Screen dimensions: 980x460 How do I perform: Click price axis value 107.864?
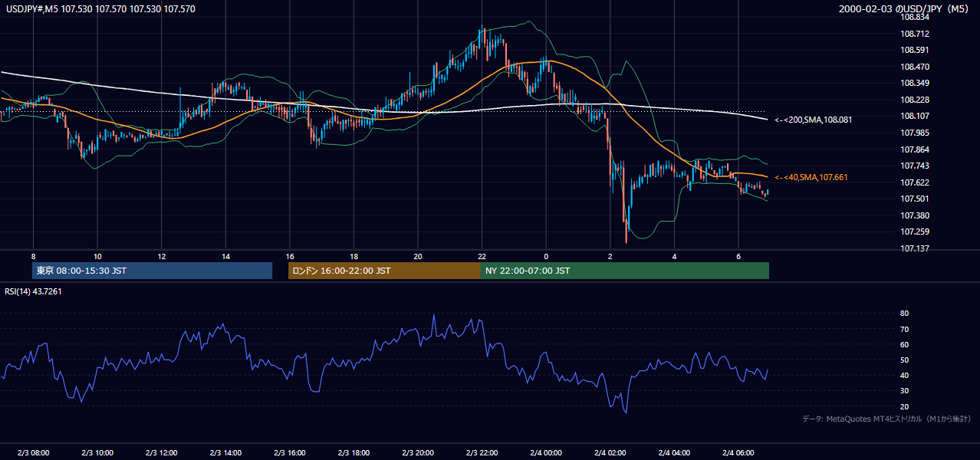(915, 149)
